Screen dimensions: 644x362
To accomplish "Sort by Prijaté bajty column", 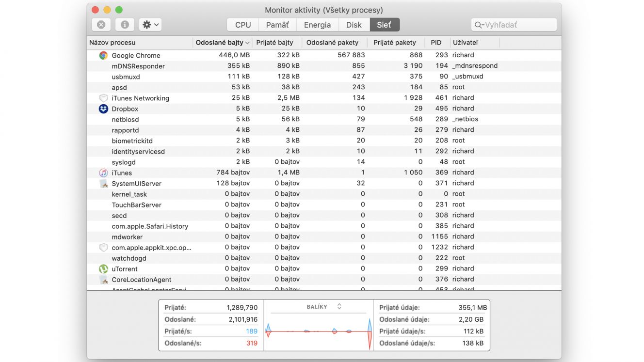I will point(277,43).
